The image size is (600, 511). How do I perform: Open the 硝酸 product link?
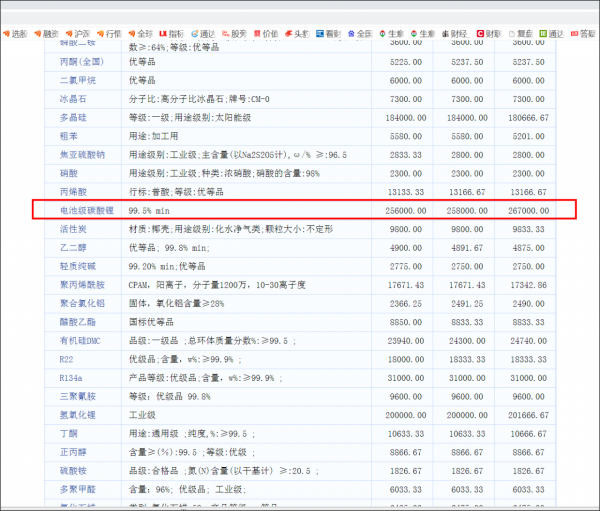point(69,173)
